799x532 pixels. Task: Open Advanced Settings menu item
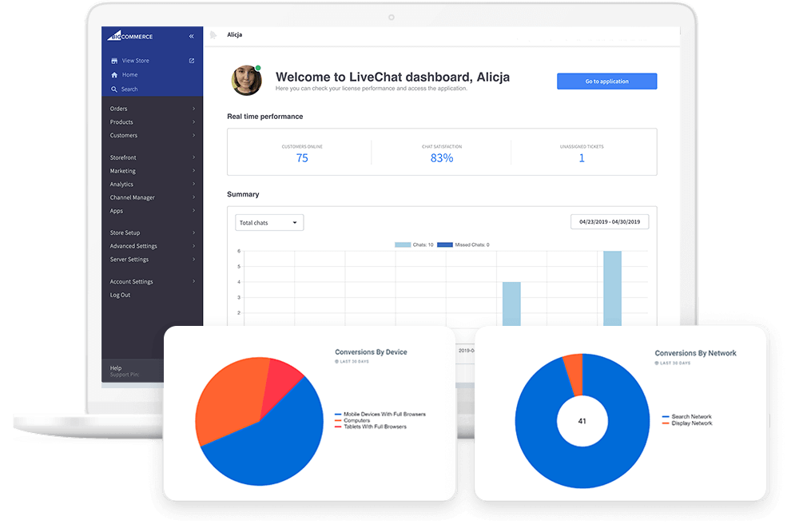[133, 245]
